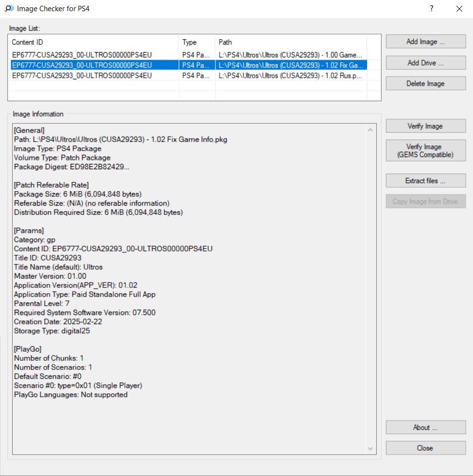The height and width of the screenshot is (476, 473).
Task: Click the Number of Chunks: 1 line
Action: (49, 358)
